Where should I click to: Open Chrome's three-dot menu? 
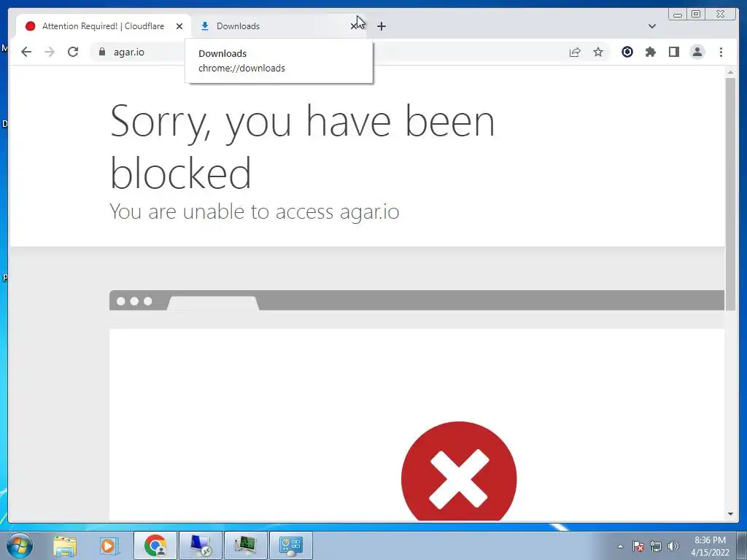pyautogui.click(x=721, y=52)
